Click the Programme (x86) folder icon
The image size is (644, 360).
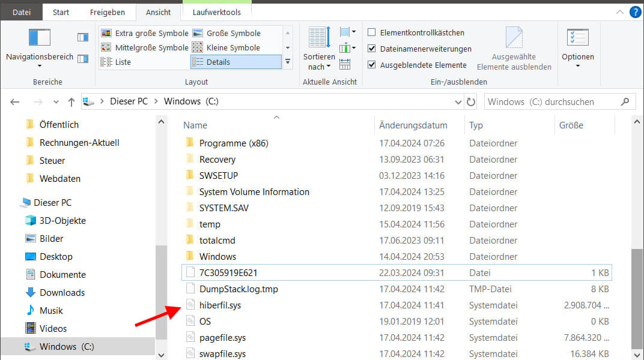[190, 143]
